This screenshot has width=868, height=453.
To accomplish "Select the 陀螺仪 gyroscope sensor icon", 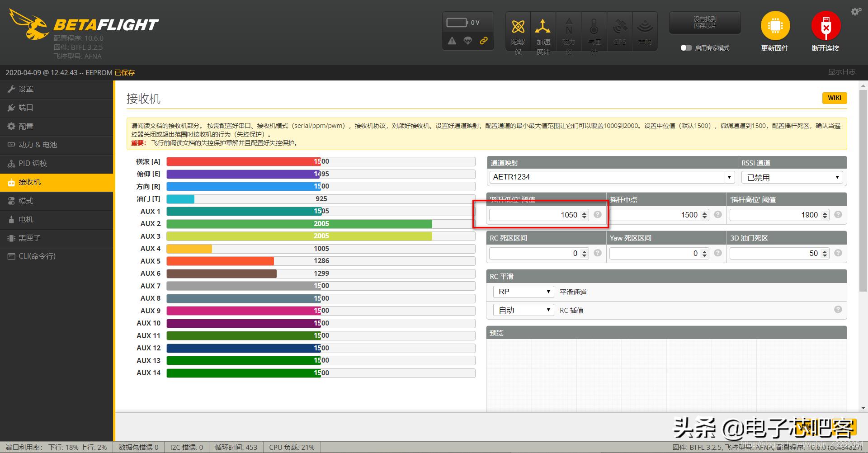I will point(518,31).
